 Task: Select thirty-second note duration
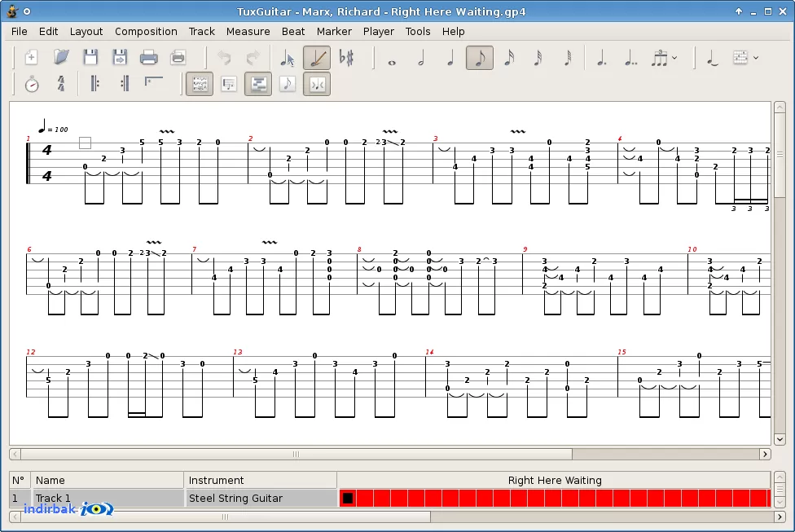tap(538, 57)
